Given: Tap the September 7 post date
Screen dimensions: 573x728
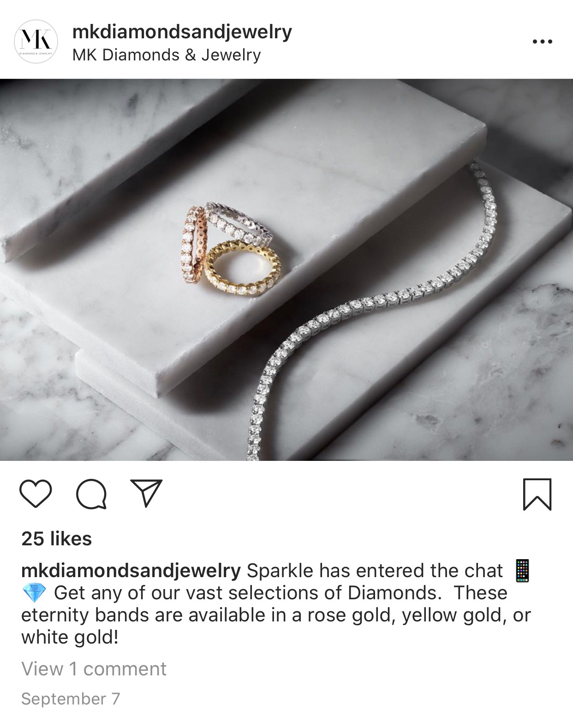Looking at the screenshot, I should tap(71, 698).
